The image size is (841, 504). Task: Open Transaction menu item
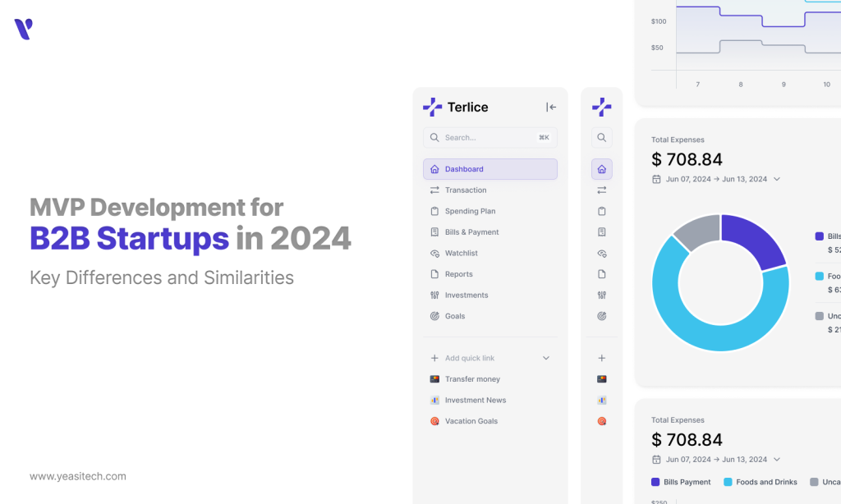click(489, 190)
